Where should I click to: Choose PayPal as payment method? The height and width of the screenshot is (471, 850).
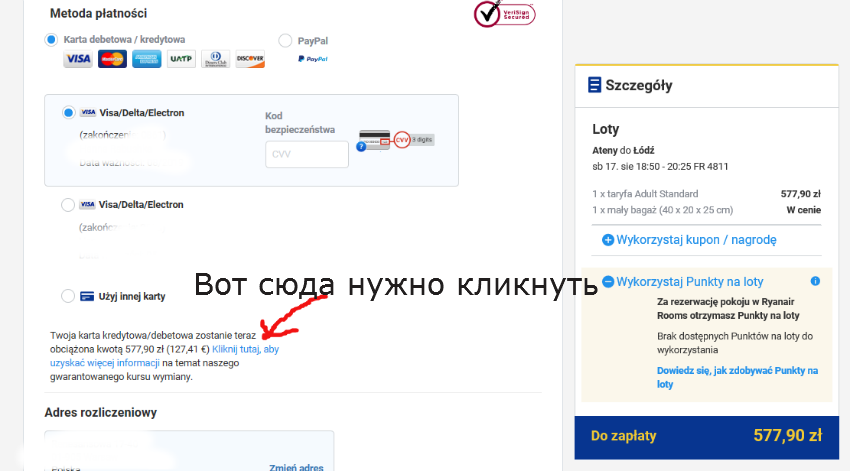pyautogui.click(x=285, y=41)
